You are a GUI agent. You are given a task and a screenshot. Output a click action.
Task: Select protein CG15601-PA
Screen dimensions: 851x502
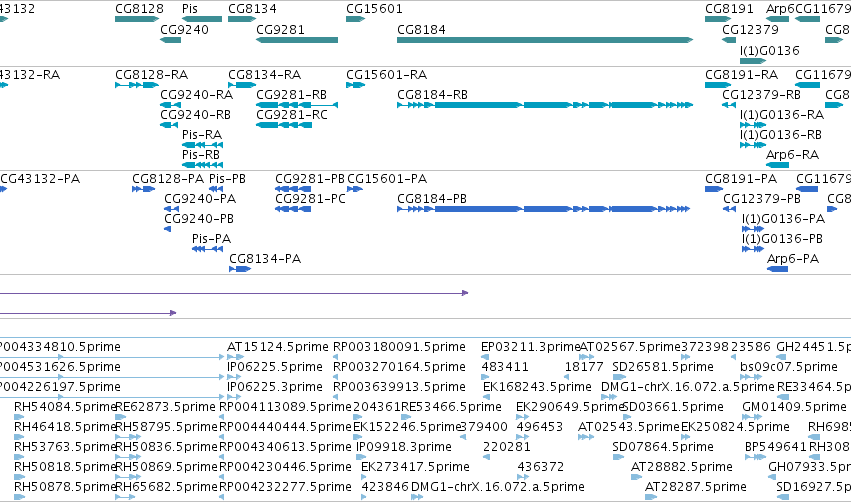tap(387, 179)
